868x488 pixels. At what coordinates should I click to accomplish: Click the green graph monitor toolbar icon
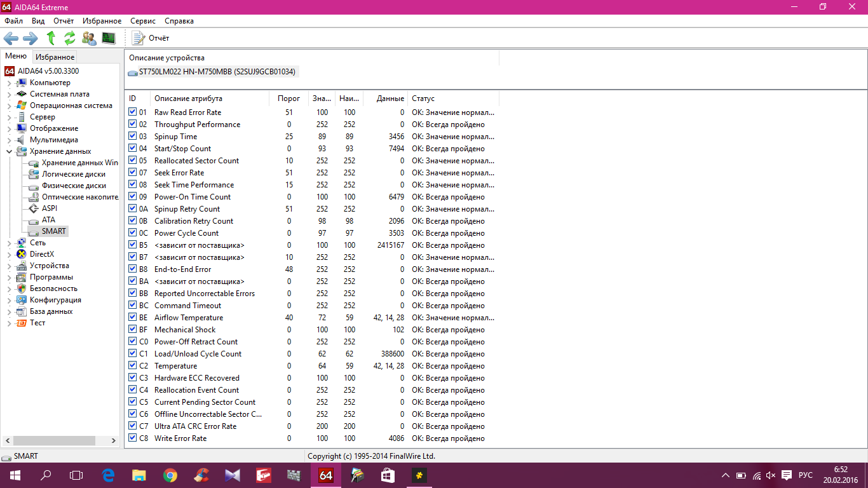point(109,38)
